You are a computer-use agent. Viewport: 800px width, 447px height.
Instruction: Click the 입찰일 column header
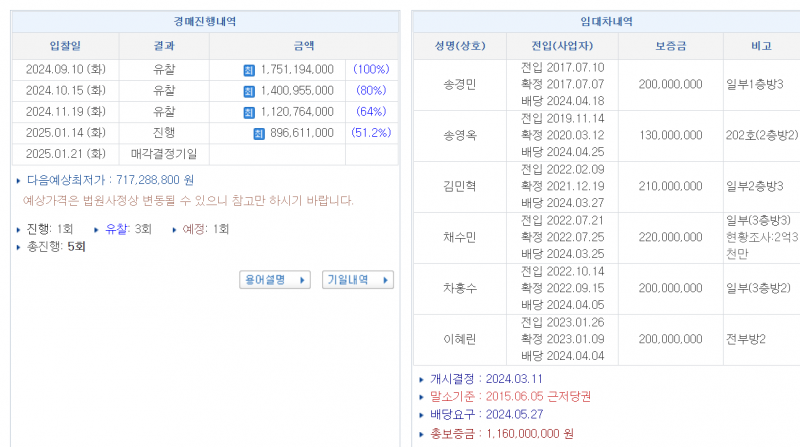66,46
